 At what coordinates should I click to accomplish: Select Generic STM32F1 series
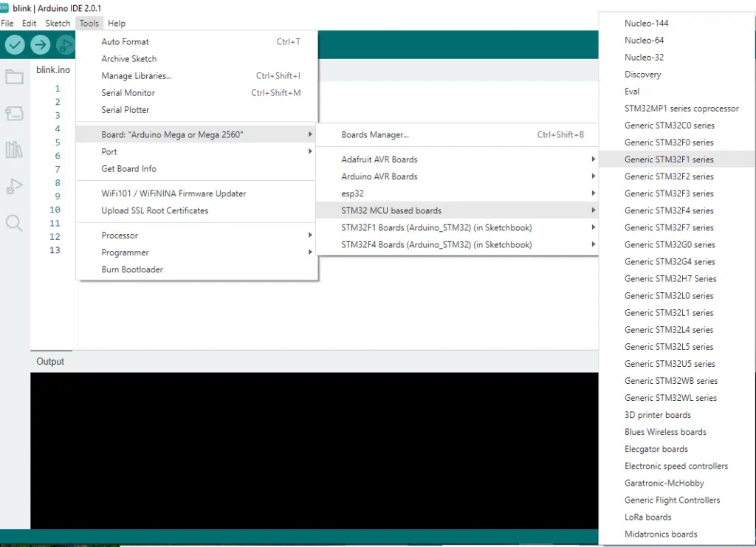[x=677, y=159]
